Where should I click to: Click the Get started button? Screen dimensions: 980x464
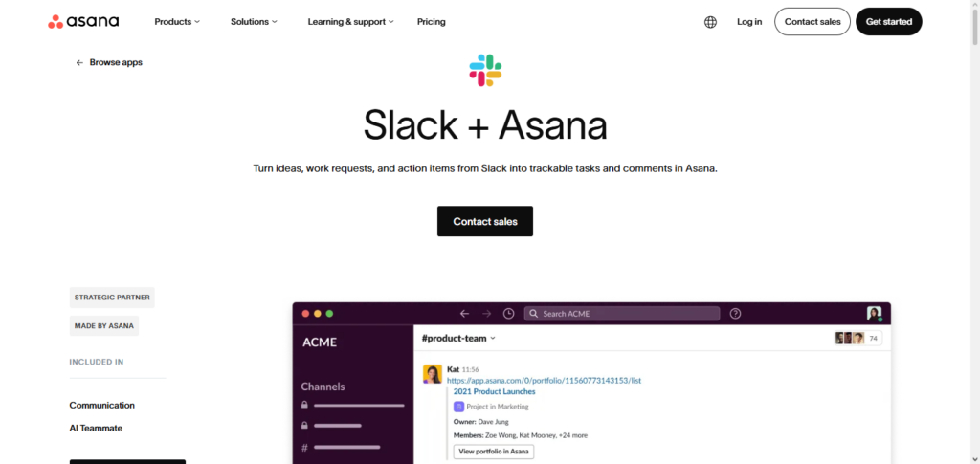pyautogui.click(x=889, y=22)
